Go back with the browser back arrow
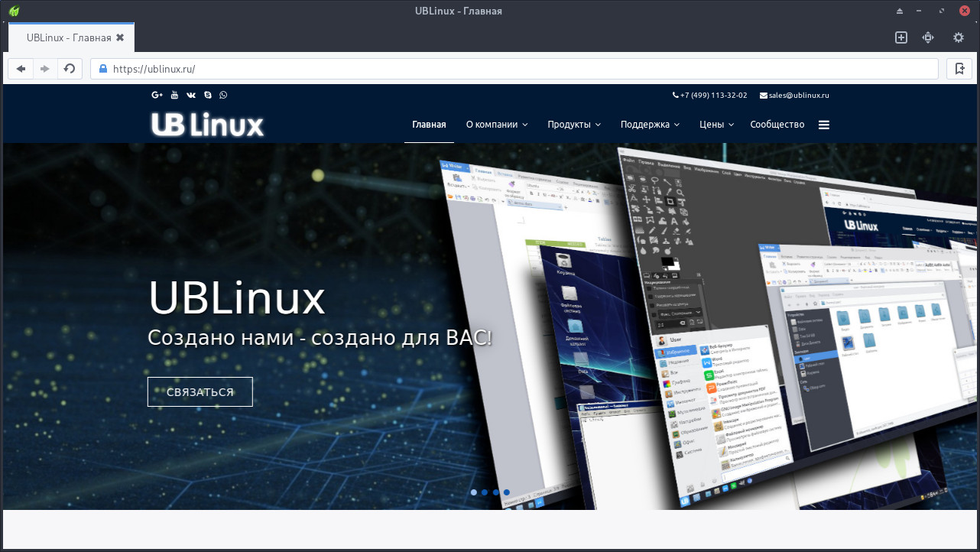The width and height of the screenshot is (980, 552). [x=21, y=69]
